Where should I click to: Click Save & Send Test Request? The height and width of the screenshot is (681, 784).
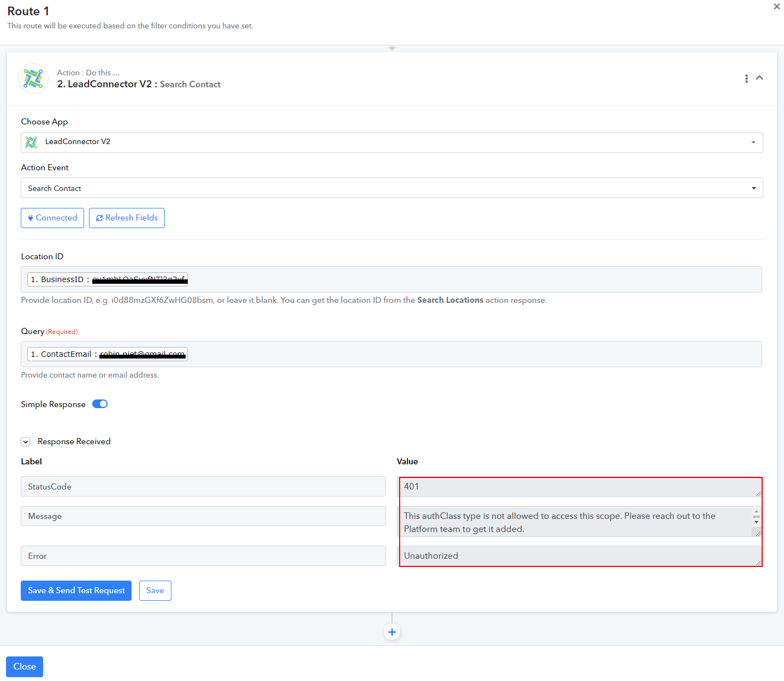[76, 591]
